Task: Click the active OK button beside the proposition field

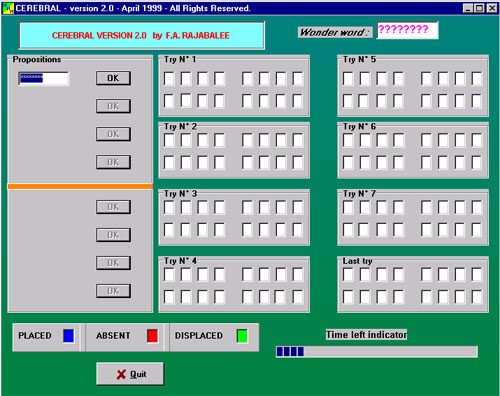Action: 113,78
